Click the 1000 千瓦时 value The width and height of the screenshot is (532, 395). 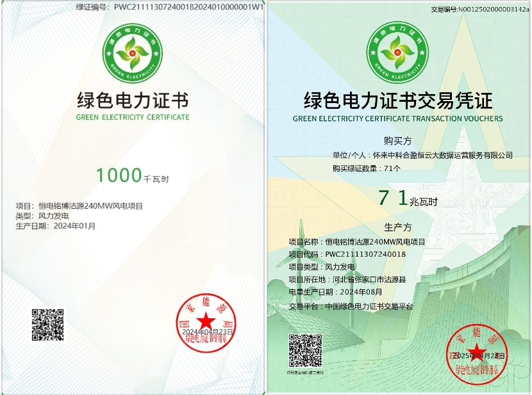(x=132, y=176)
